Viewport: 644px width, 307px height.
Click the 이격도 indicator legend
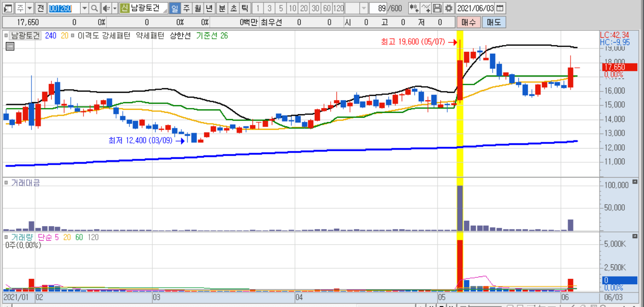point(89,35)
